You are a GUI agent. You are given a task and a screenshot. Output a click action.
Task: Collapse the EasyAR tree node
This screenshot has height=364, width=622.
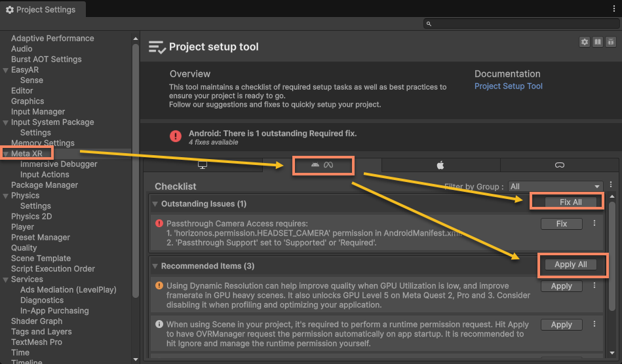tap(5, 70)
